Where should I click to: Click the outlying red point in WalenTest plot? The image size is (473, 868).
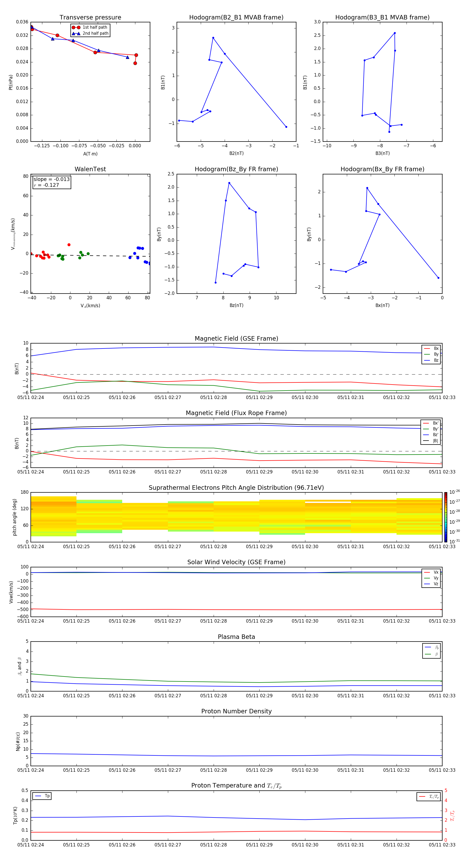pyautogui.click(x=69, y=245)
